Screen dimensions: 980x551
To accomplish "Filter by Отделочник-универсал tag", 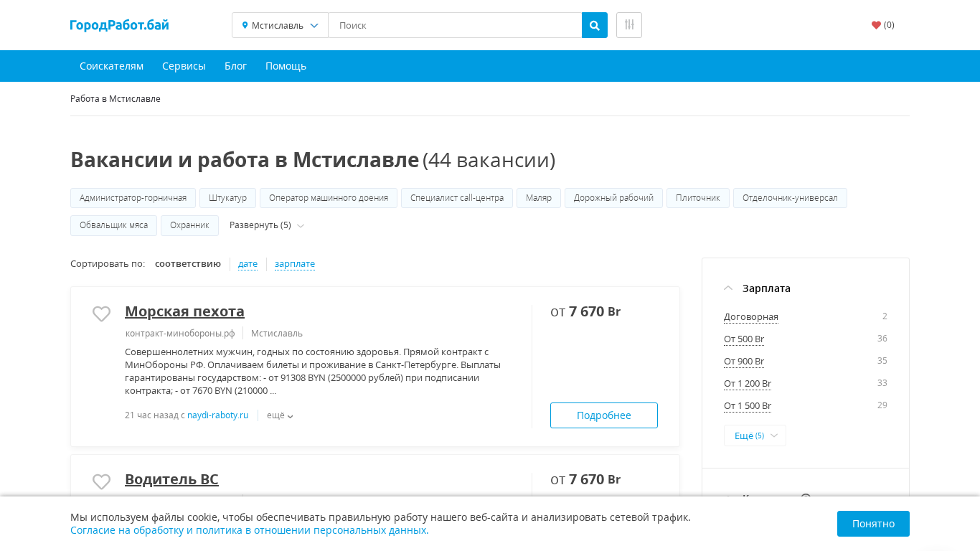I will 790,198.
